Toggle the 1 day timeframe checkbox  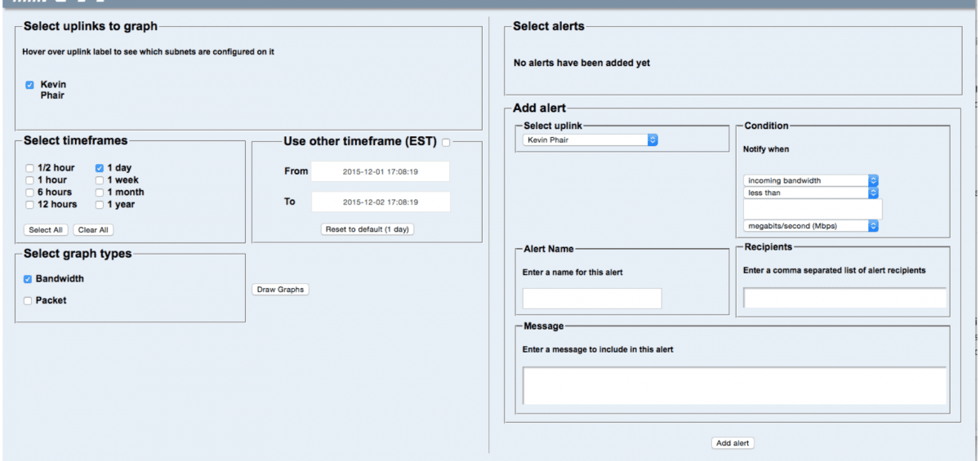click(100, 168)
